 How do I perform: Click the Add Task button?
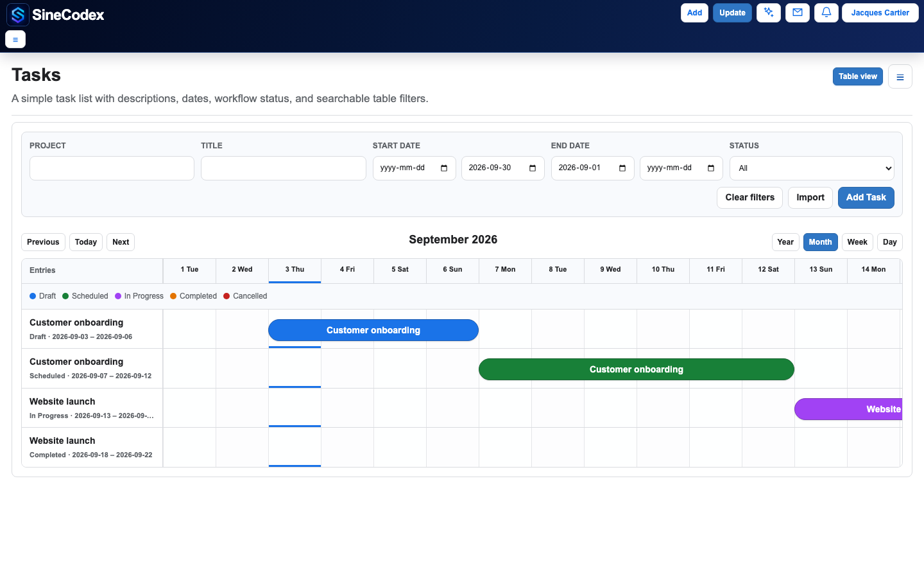(x=866, y=198)
